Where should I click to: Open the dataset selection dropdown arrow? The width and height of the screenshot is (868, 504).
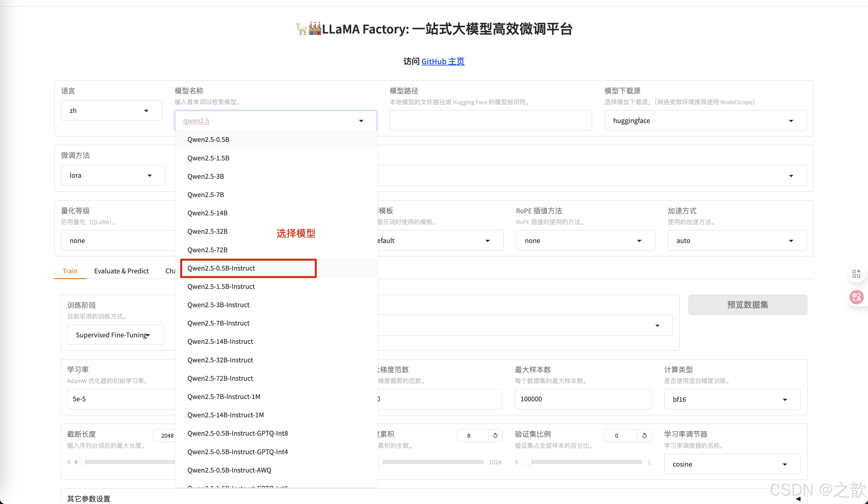(657, 326)
